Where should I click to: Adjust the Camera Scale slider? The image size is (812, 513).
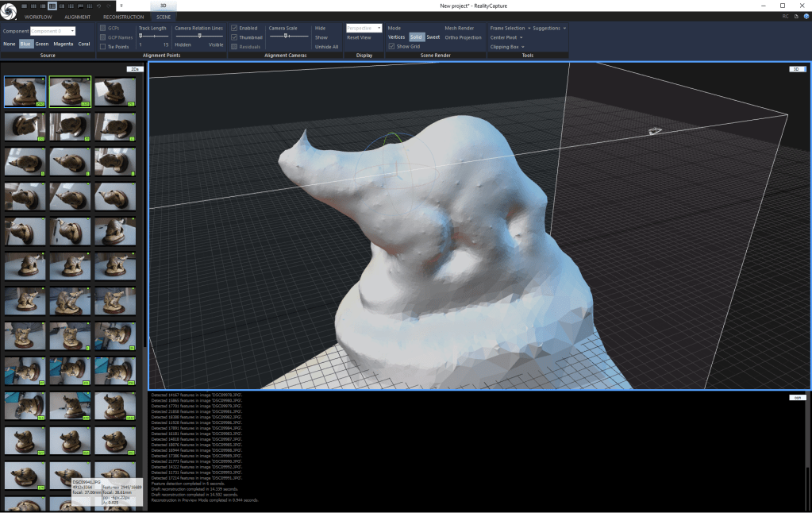pyautogui.click(x=284, y=37)
